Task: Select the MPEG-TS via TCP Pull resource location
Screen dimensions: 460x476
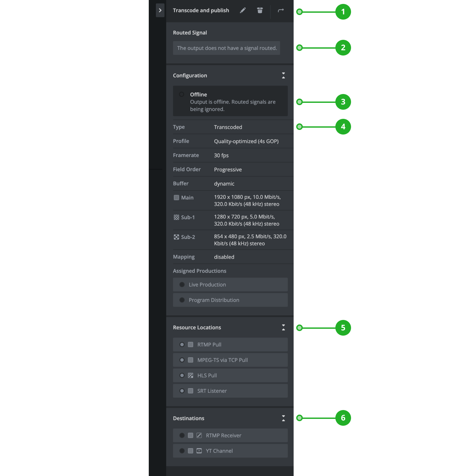Action: (x=230, y=360)
